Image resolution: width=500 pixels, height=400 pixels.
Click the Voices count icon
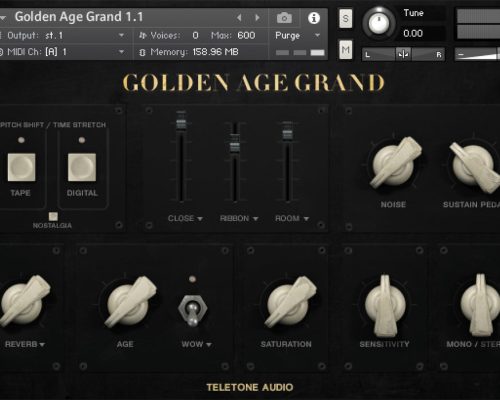[x=142, y=35]
